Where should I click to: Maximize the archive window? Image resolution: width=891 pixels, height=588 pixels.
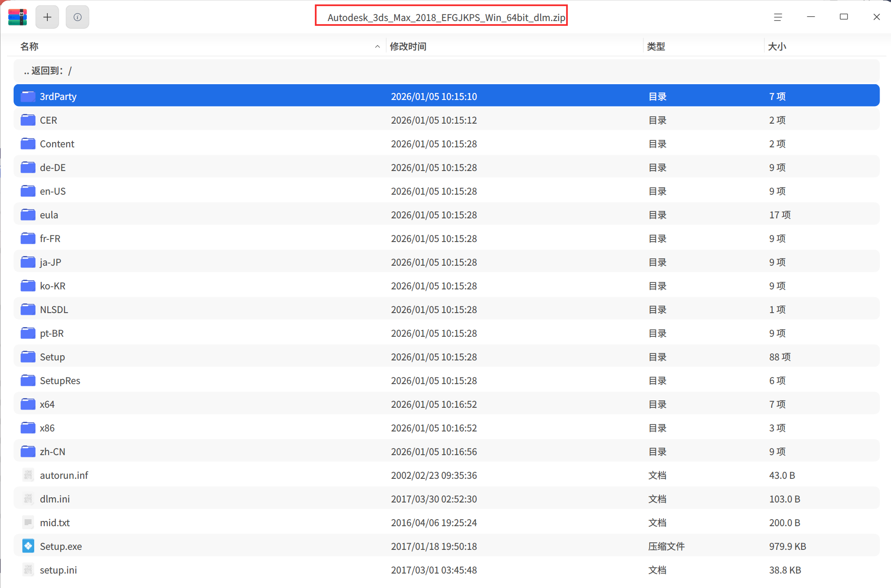[844, 17]
